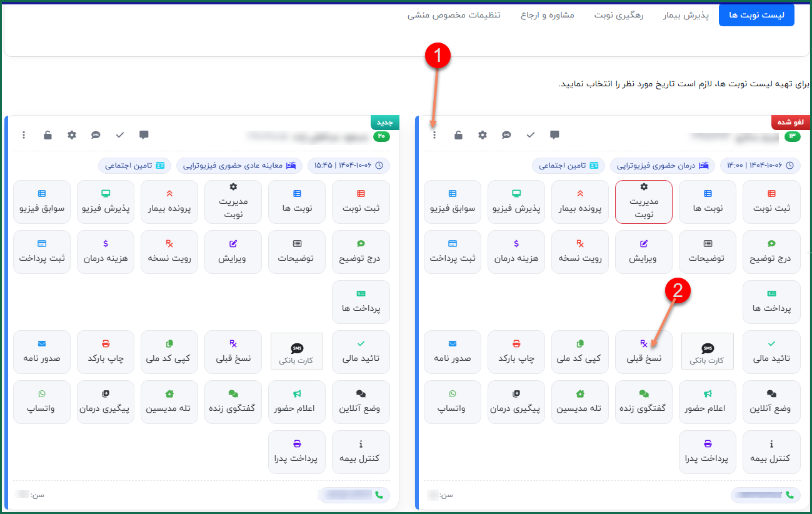Screen dimensions: 812x514
Task: Open مدیریت نوبت in the cancelled card
Action: click(x=644, y=202)
